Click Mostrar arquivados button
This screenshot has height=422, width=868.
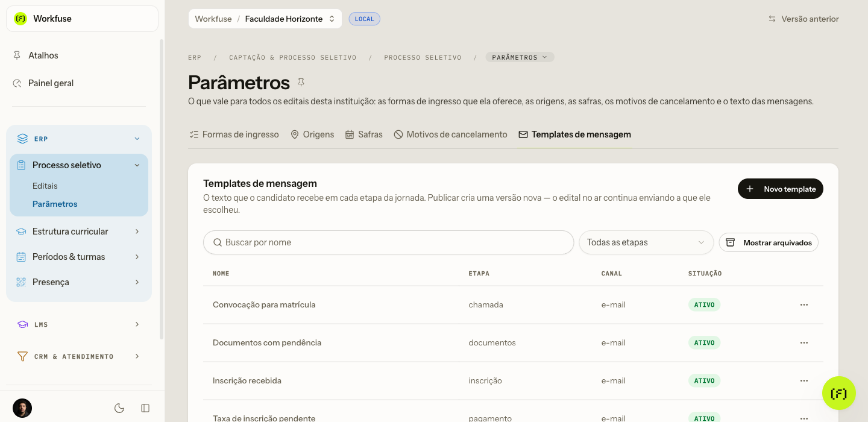[769, 242]
